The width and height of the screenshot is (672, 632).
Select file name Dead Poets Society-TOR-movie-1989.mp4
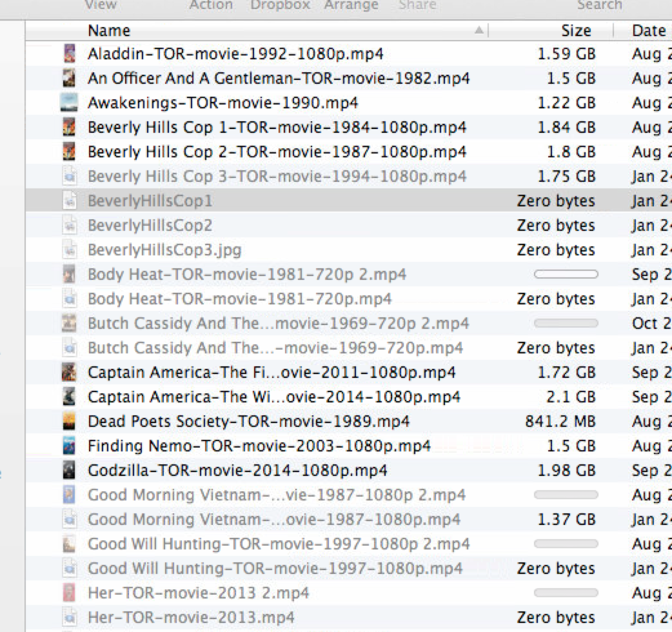tap(248, 421)
